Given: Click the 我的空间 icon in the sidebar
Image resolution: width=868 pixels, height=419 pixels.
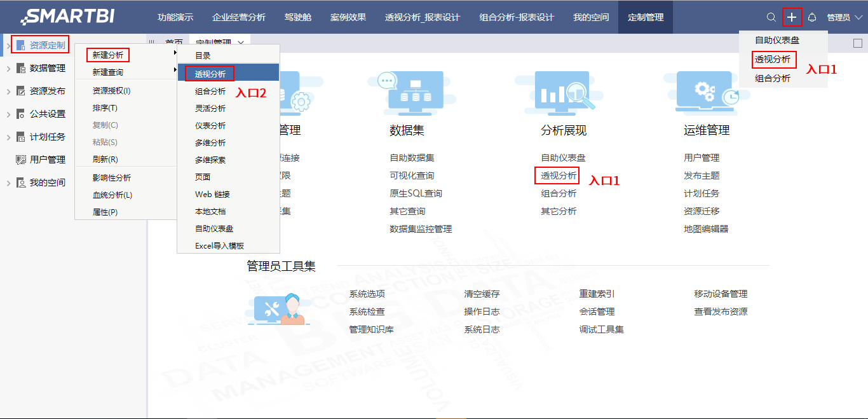Looking at the screenshot, I should pos(20,182).
